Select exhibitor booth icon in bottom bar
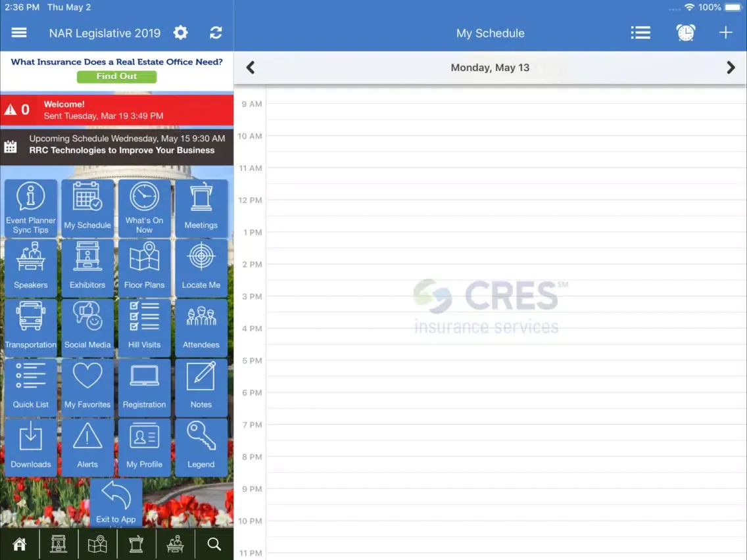 click(x=59, y=544)
